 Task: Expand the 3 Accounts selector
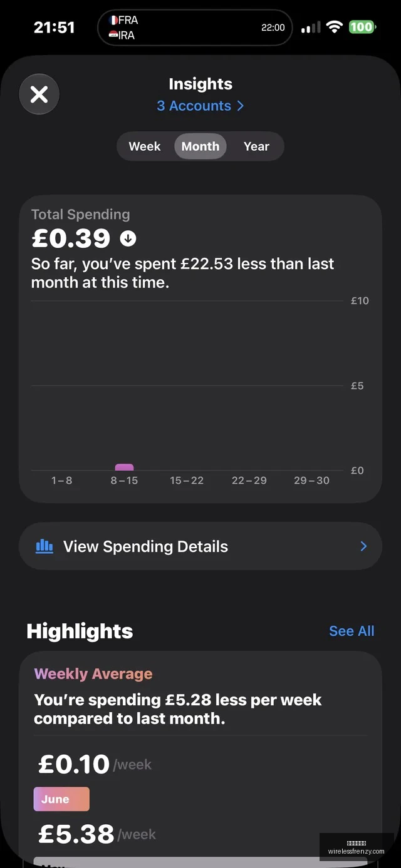200,106
